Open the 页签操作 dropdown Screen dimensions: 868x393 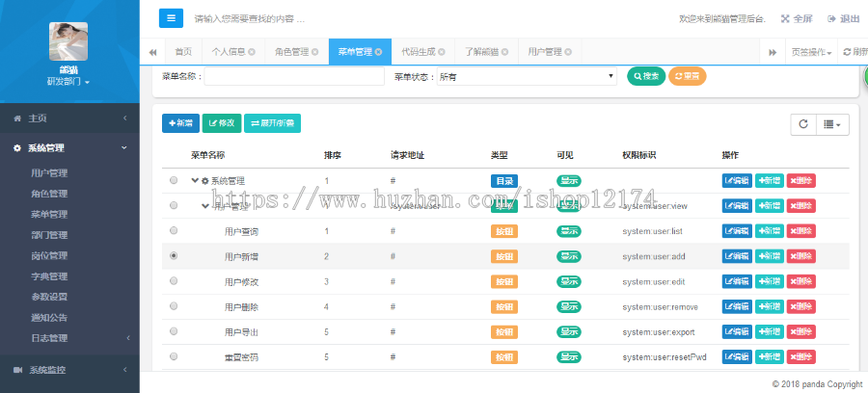click(x=811, y=52)
